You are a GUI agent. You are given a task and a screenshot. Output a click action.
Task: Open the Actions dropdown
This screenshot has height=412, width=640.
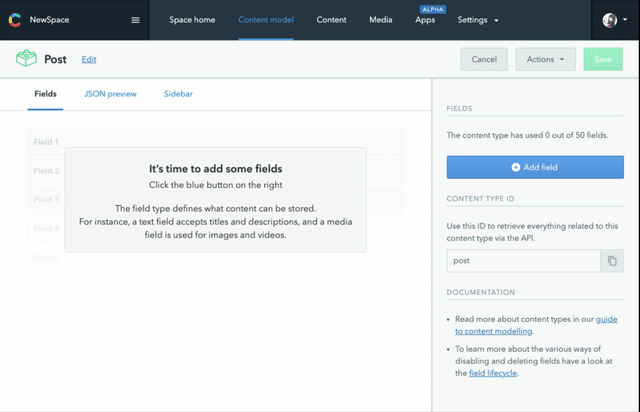click(545, 59)
